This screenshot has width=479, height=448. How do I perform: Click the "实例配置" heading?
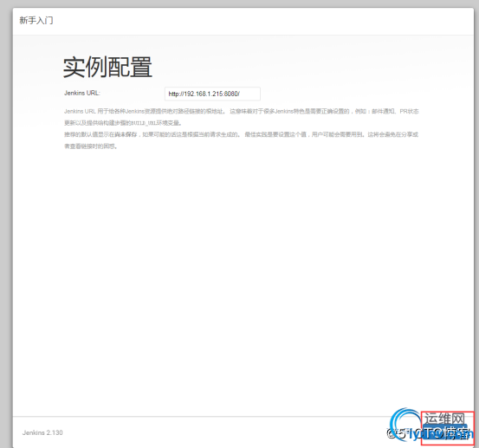pos(107,68)
